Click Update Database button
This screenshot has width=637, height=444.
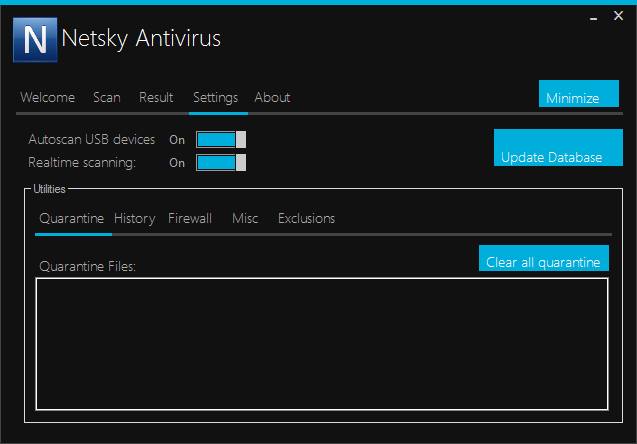(558, 147)
